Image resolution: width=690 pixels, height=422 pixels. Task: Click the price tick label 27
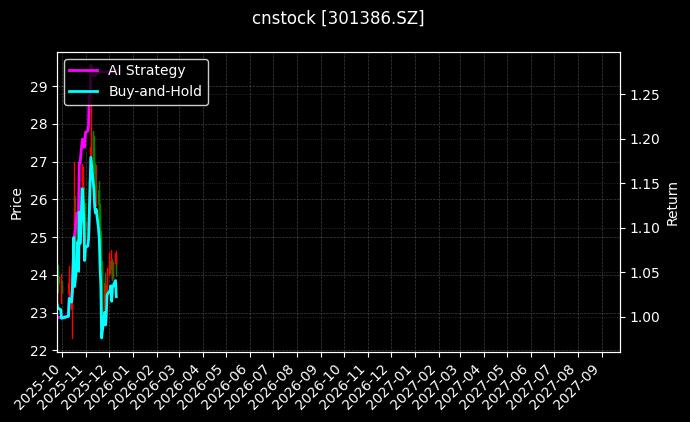38,162
